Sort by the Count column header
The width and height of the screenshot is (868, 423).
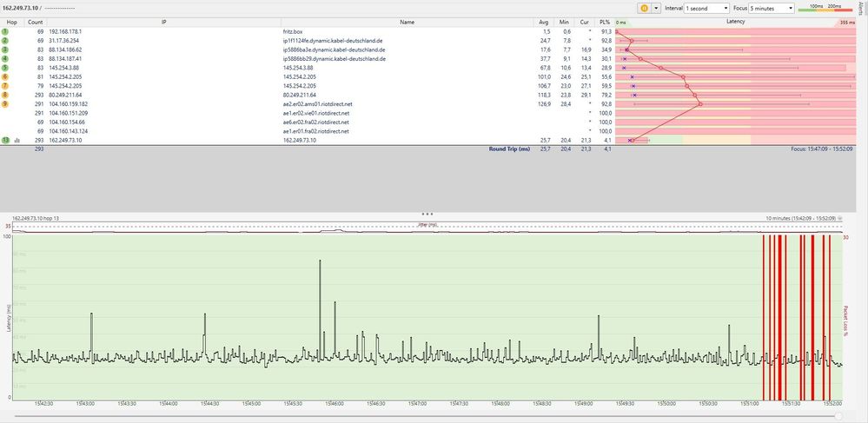coord(35,22)
